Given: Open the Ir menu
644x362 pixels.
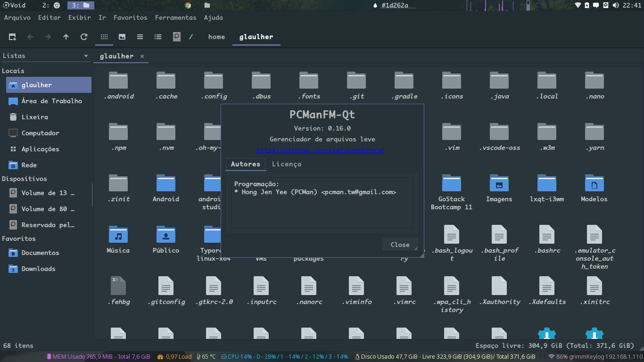Looking at the screenshot, I should click(x=102, y=17).
